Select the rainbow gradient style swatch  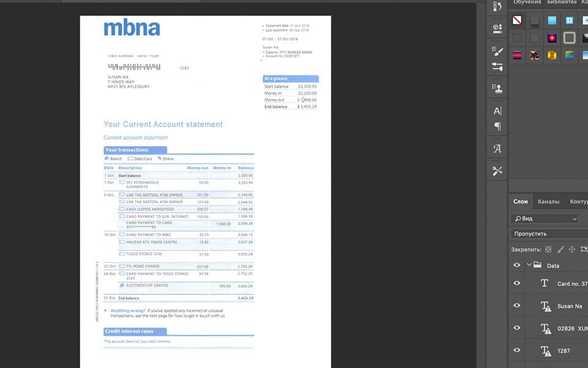(569, 56)
